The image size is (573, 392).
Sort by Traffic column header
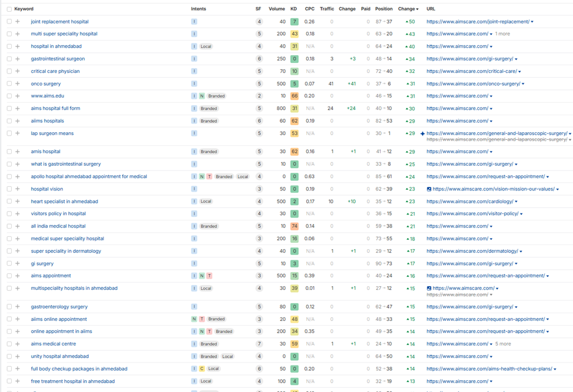tap(327, 9)
